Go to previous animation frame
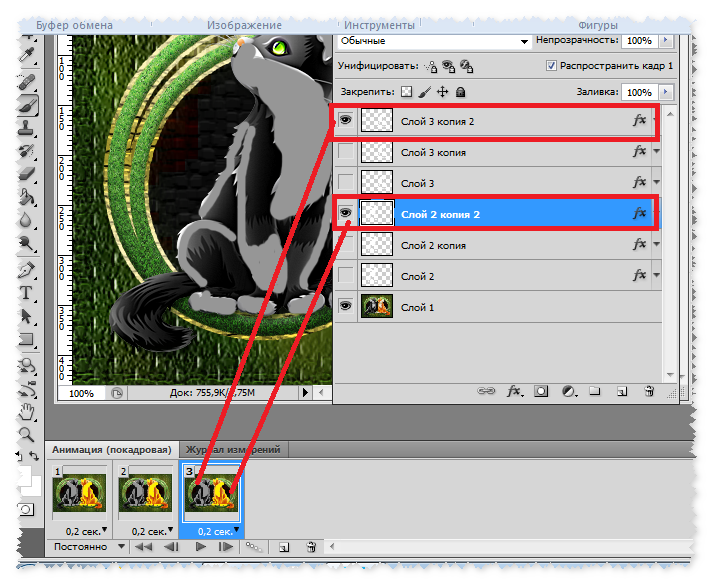The height and width of the screenshot is (585, 713). coord(171,547)
